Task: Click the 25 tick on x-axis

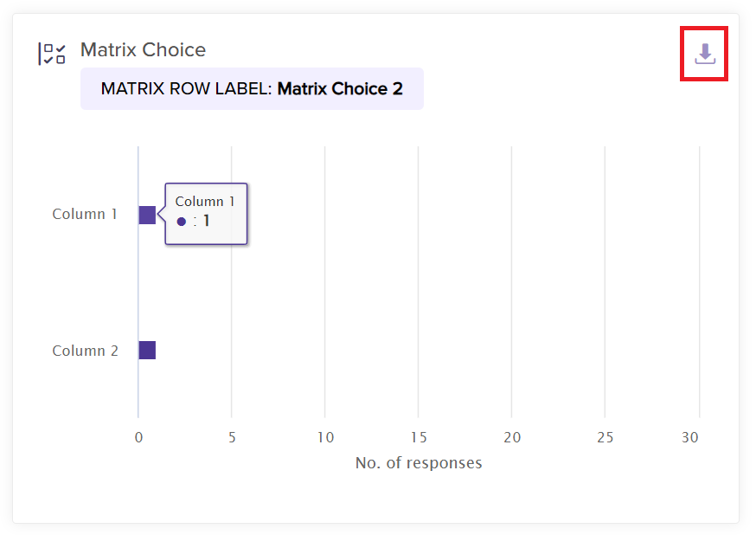Action: 605,437
